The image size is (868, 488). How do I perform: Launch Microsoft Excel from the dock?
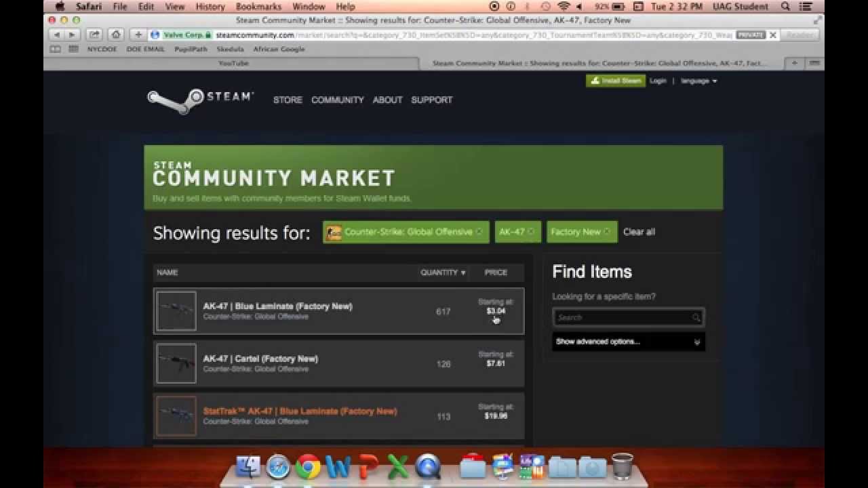pos(398,466)
